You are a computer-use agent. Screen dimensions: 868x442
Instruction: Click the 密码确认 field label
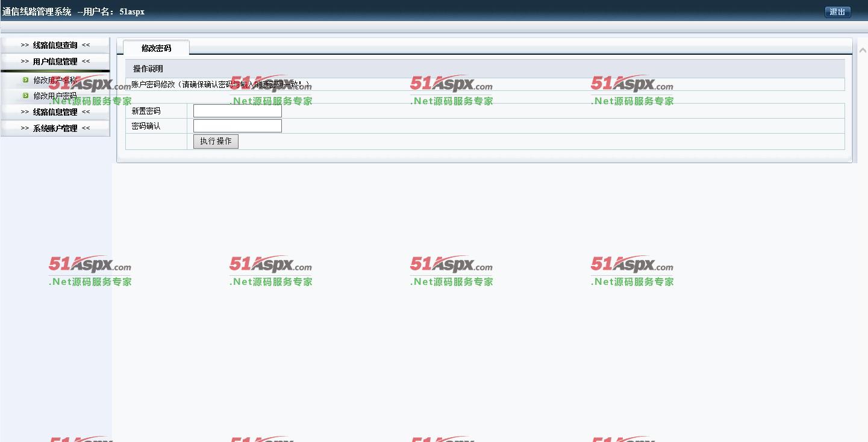[146, 126]
